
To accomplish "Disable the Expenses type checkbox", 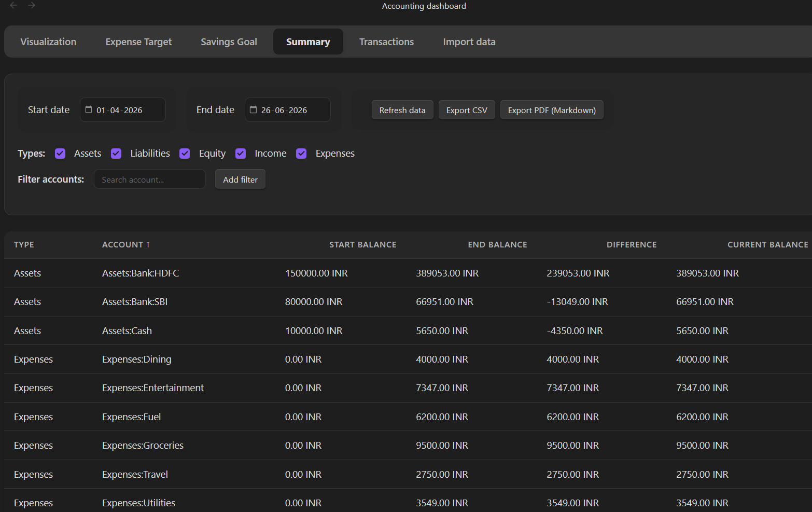I will point(301,154).
